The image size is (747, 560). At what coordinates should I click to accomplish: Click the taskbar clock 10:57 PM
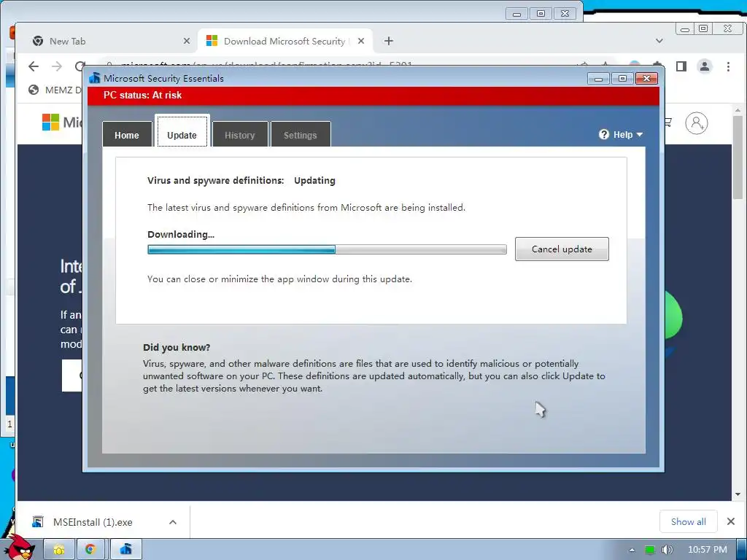(x=708, y=550)
